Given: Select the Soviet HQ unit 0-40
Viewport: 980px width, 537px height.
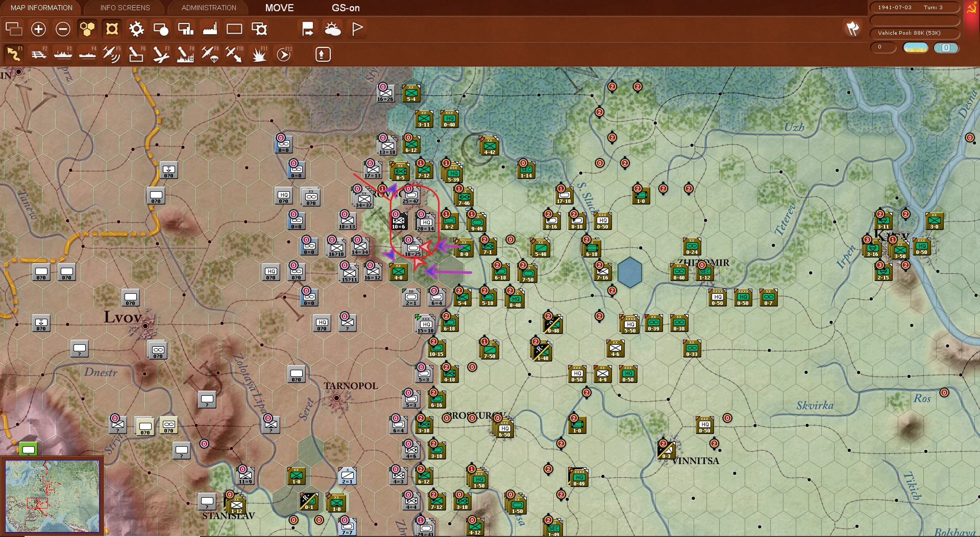Looking at the screenshot, I should click(x=449, y=119).
